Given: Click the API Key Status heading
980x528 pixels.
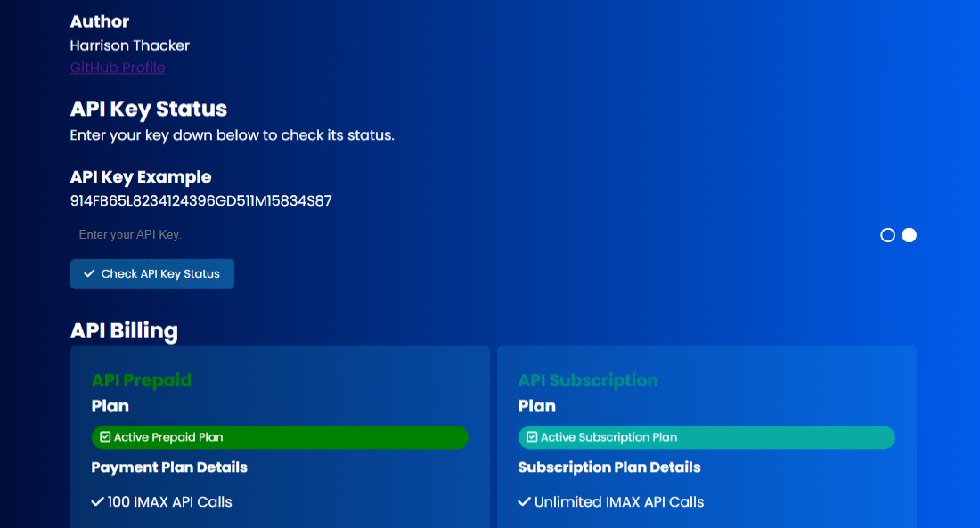Looking at the screenshot, I should click(149, 109).
